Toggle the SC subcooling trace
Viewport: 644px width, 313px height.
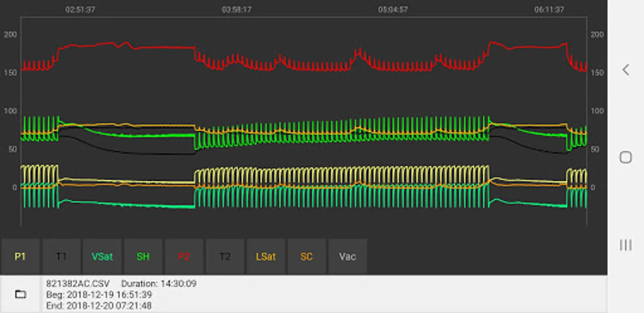pyautogui.click(x=307, y=256)
